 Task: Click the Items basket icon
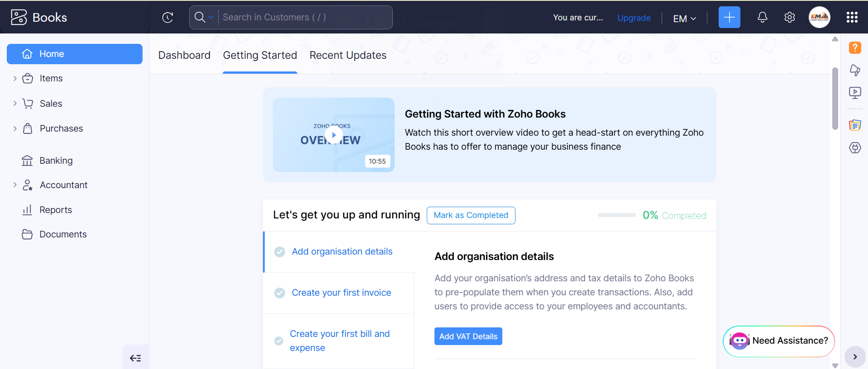[x=28, y=78]
